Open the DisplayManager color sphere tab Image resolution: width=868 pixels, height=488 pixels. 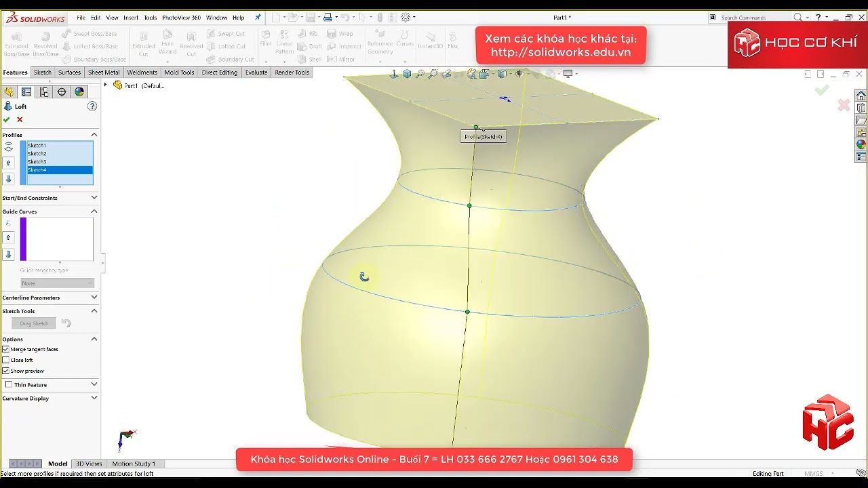pyautogui.click(x=79, y=92)
